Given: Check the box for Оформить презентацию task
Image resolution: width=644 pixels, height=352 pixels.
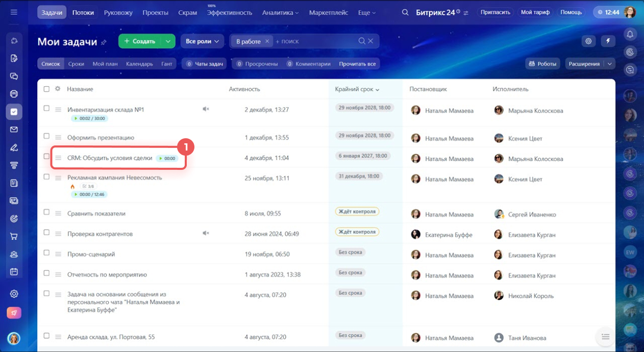Looking at the screenshot, I should click(46, 136).
